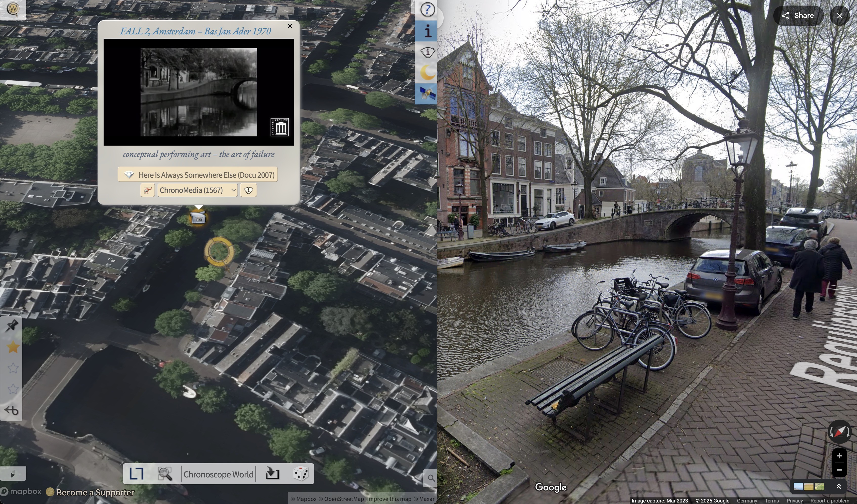Click the second empty star icon
857x504 pixels.
click(x=13, y=389)
